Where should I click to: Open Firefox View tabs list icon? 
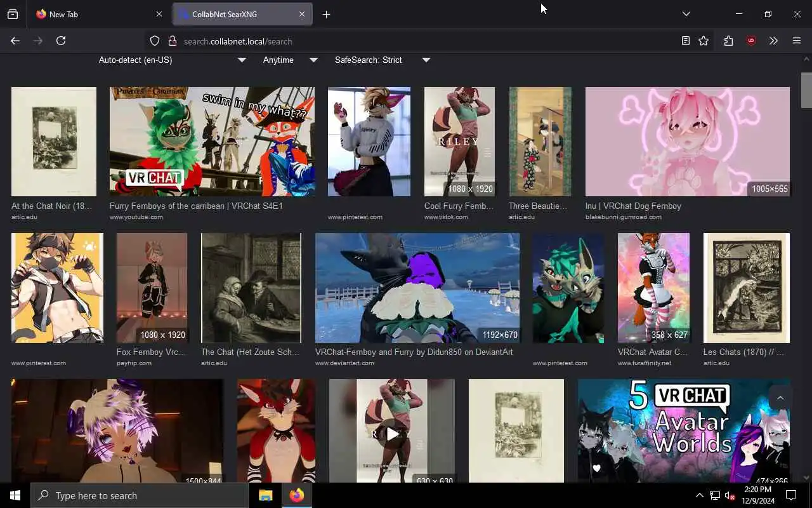[13, 14]
